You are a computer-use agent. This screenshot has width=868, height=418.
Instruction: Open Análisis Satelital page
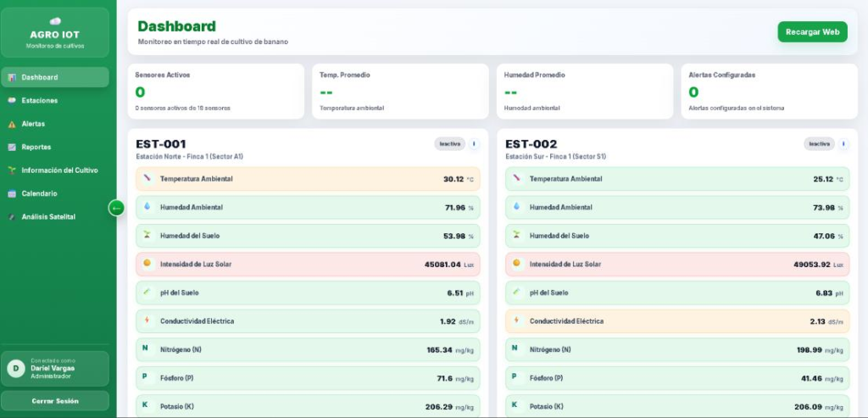pos(55,217)
